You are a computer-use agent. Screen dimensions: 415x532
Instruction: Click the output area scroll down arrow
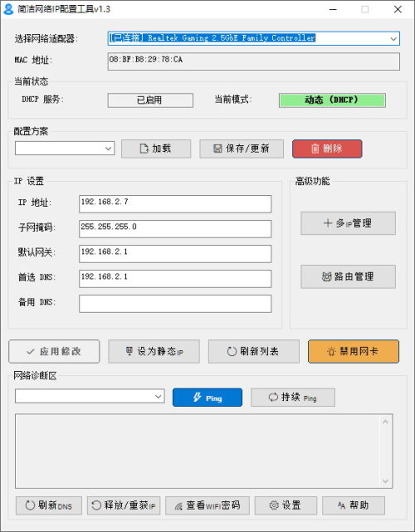(x=385, y=481)
